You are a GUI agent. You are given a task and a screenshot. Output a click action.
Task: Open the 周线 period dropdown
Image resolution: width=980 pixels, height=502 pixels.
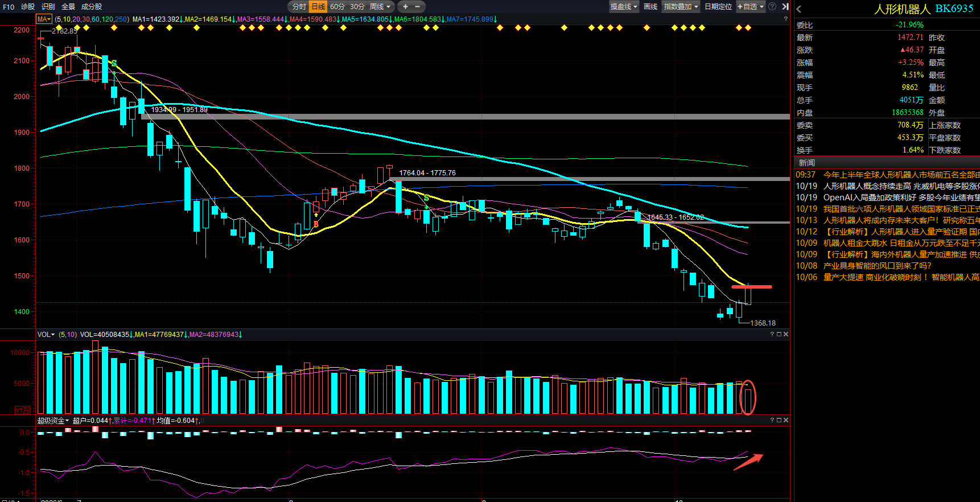tap(380, 7)
